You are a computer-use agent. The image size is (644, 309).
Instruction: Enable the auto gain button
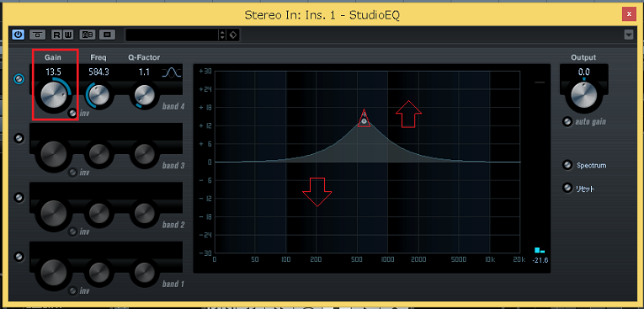click(567, 122)
